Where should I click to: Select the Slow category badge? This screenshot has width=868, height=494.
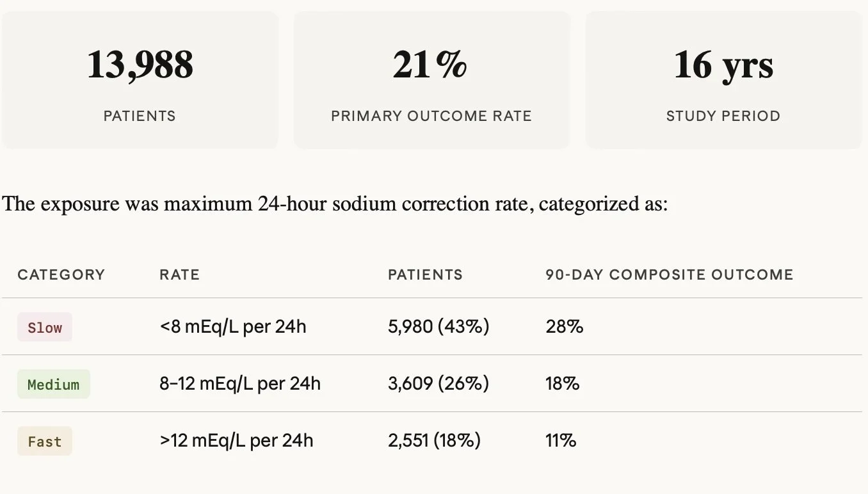45,328
